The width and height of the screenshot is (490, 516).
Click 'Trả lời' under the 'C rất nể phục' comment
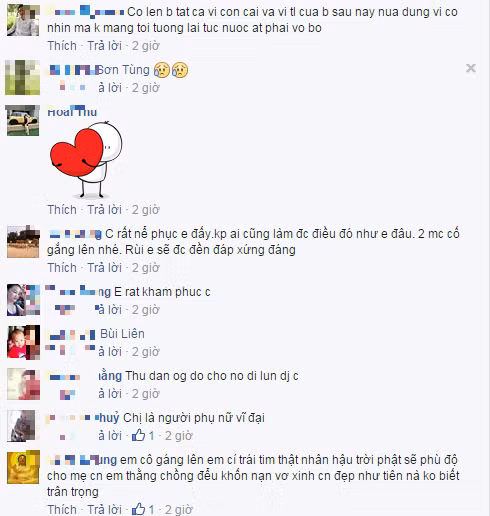105,268
